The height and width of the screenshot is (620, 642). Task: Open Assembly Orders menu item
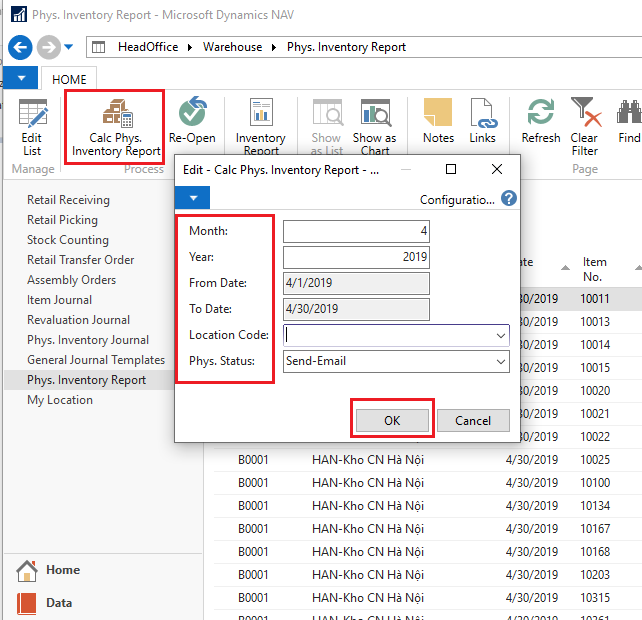(x=72, y=280)
